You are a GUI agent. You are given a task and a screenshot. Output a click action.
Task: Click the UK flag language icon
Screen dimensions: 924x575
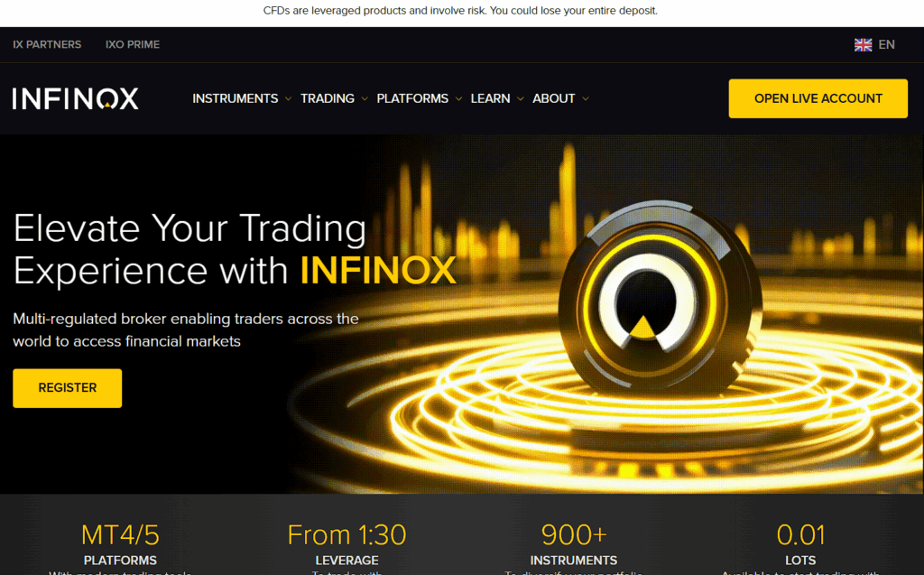coord(863,45)
